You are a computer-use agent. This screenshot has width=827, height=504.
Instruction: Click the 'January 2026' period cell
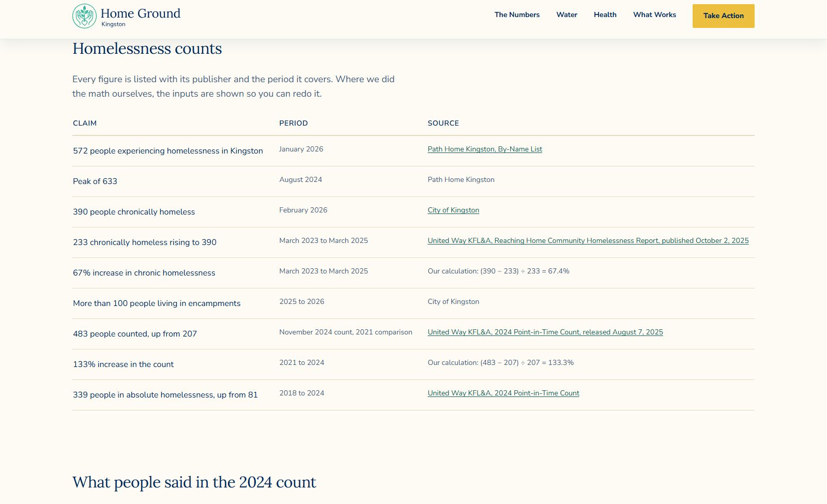pyautogui.click(x=301, y=149)
